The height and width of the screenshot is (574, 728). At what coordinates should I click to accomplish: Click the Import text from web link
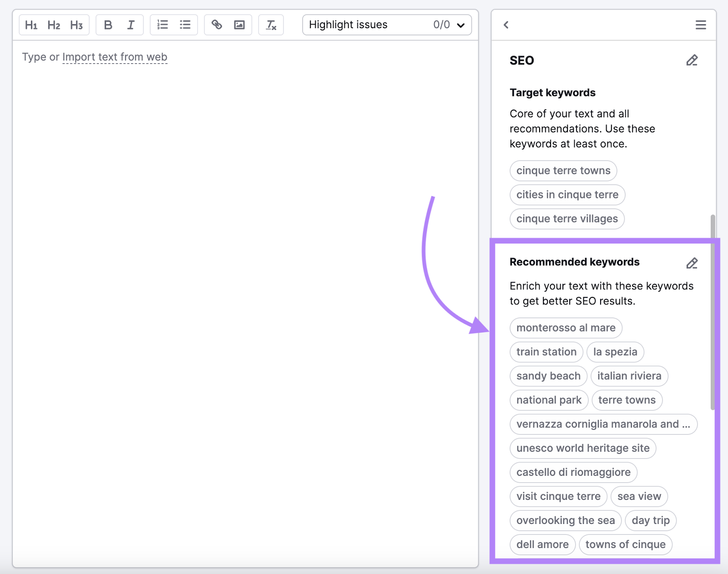[115, 57]
